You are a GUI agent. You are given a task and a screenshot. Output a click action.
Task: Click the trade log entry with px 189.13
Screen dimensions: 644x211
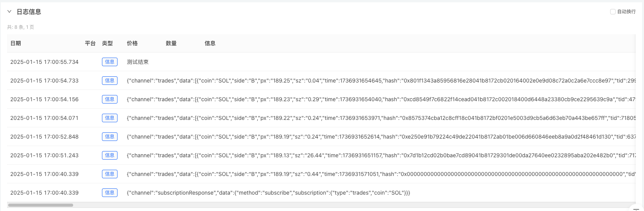350,155
